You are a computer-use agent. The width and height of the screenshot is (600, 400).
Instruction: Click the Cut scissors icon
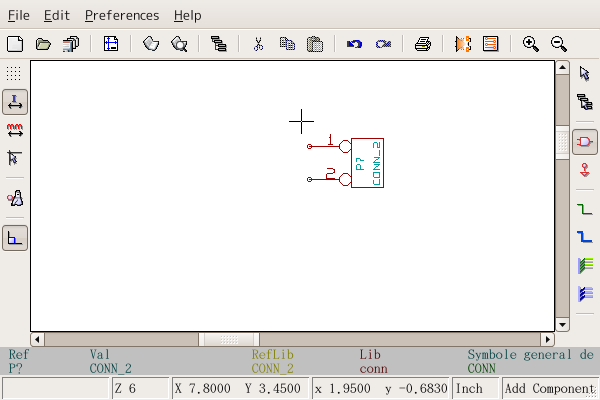257,44
